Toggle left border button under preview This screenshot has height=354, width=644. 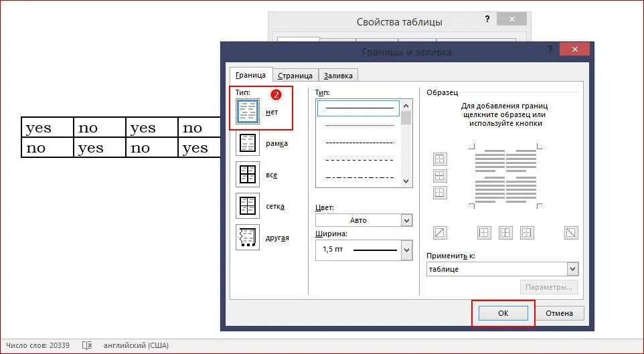click(x=484, y=233)
